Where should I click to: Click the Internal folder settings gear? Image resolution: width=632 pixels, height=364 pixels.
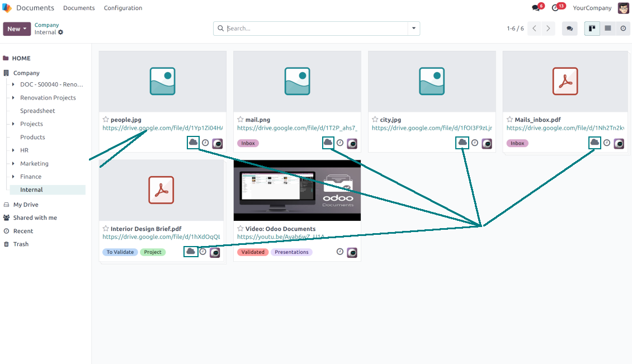[60, 32]
